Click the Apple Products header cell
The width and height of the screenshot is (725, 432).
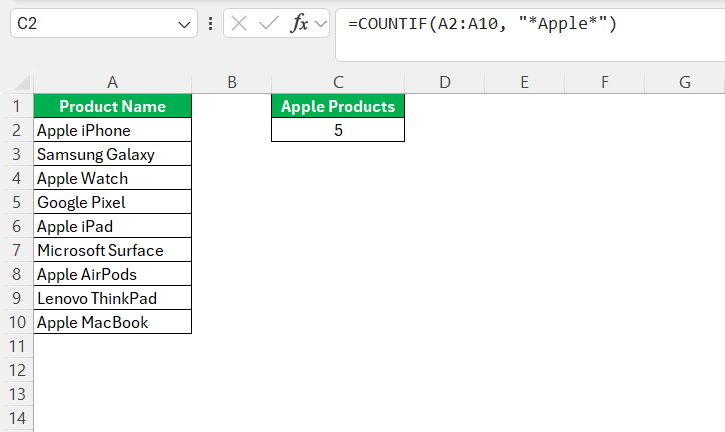(338, 106)
